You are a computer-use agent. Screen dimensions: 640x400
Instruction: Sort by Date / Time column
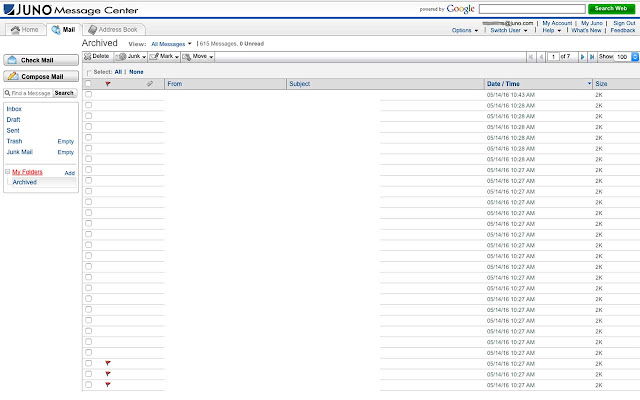[x=503, y=84]
